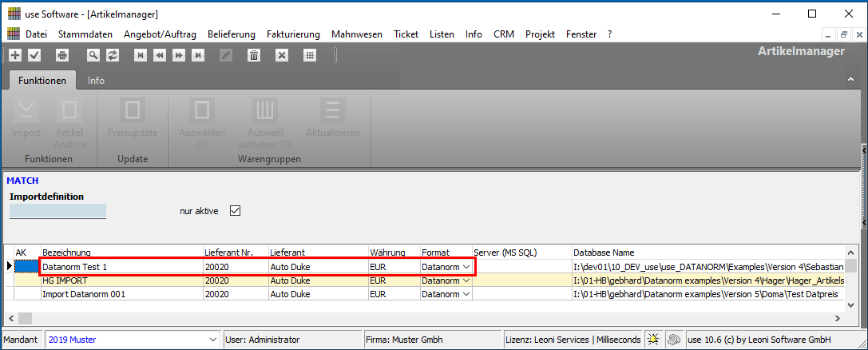Open the grid layout toolbar icon
Image resolution: width=868 pixels, height=350 pixels.
310,55
